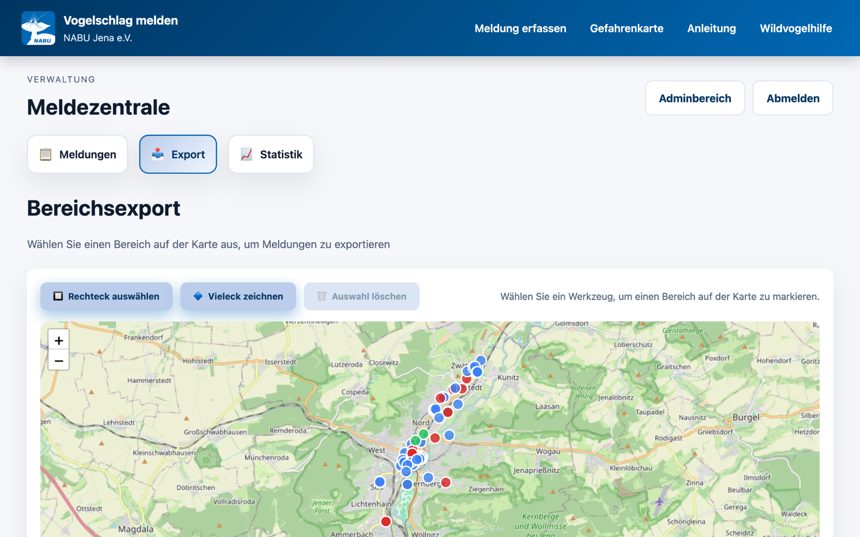Click the Cospeda label on the map
Viewport: 860px width, 537px height.
355,392
